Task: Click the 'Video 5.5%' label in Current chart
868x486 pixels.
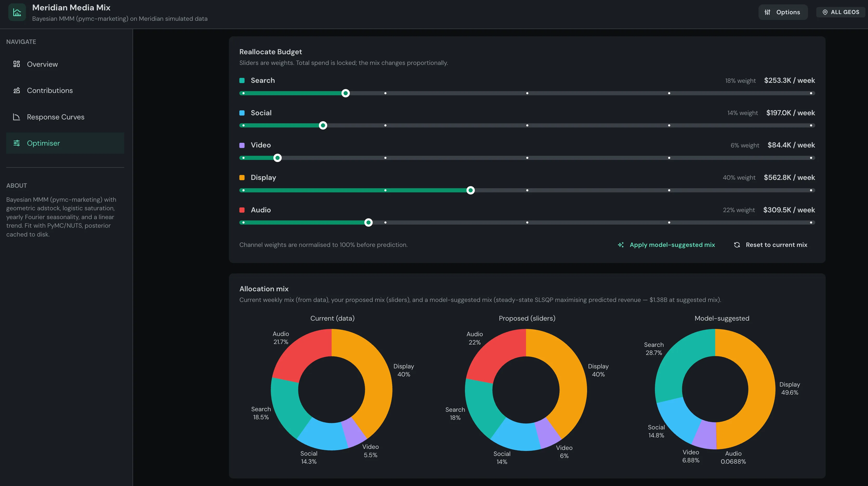Action: click(x=370, y=451)
